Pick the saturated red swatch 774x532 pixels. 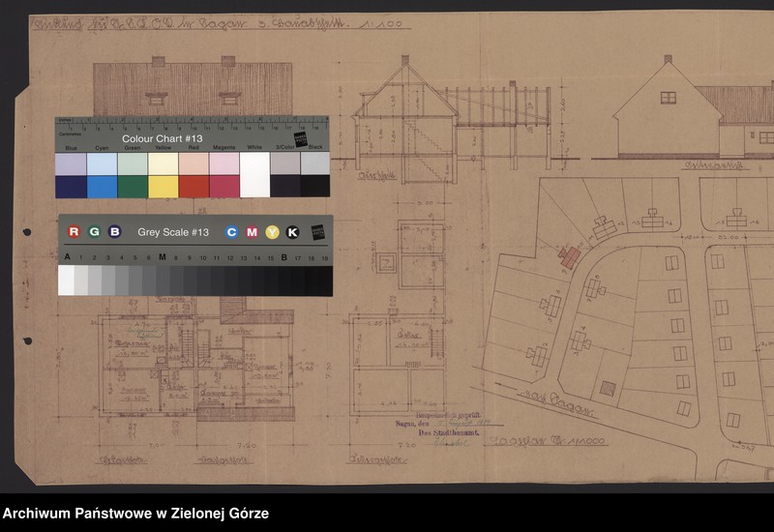(x=193, y=187)
